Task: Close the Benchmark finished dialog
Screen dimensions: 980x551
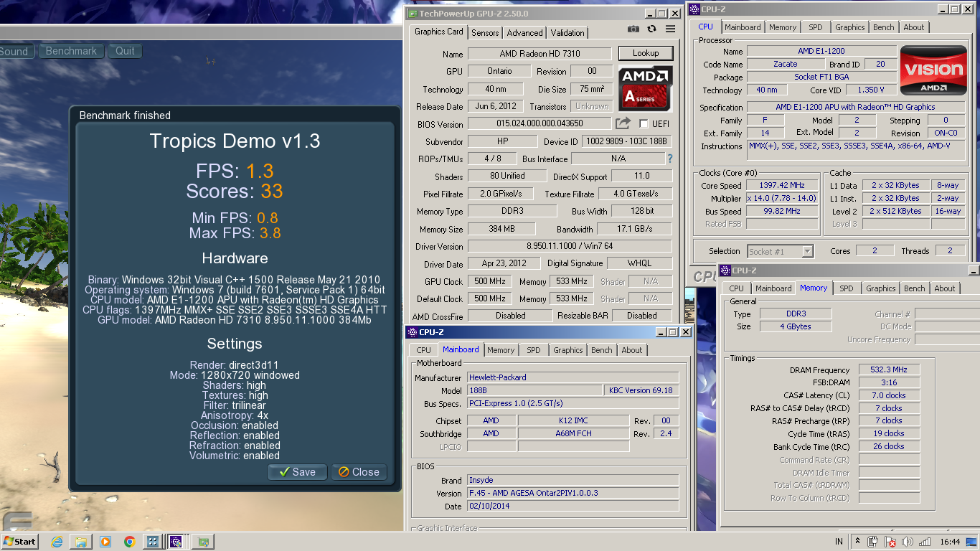Action: [x=359, y=472]
